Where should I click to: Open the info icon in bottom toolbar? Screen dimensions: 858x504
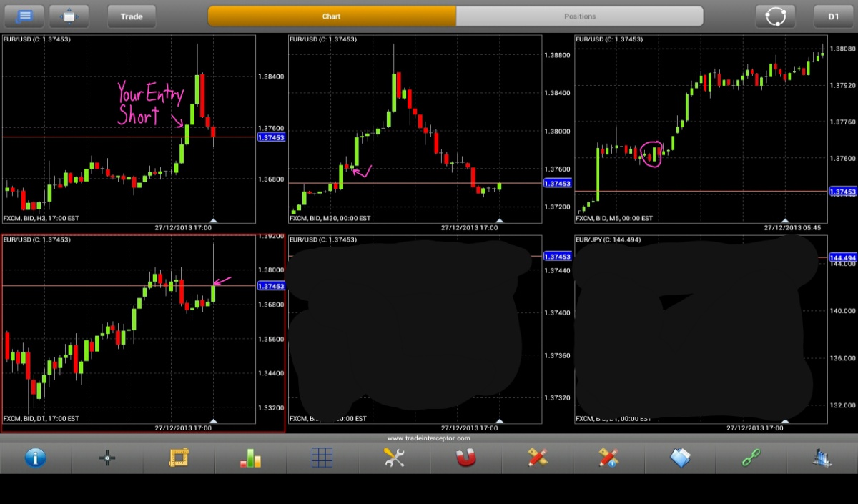(36, 458)
